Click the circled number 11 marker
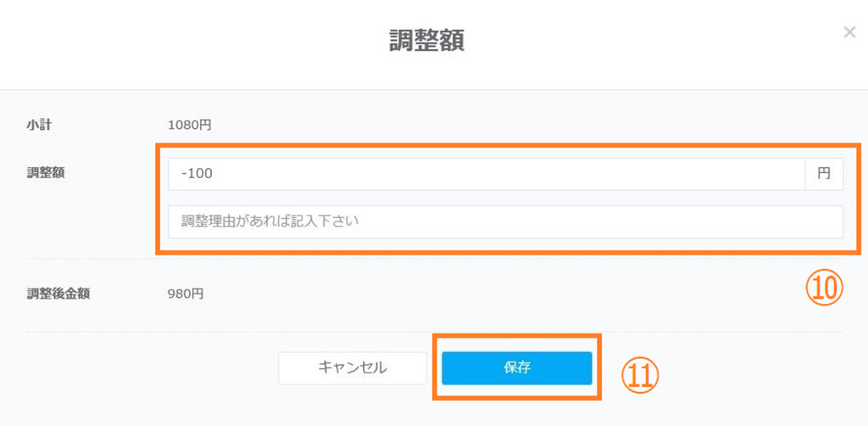This screenshot has height=426, width=868. [x=640, y=374]
